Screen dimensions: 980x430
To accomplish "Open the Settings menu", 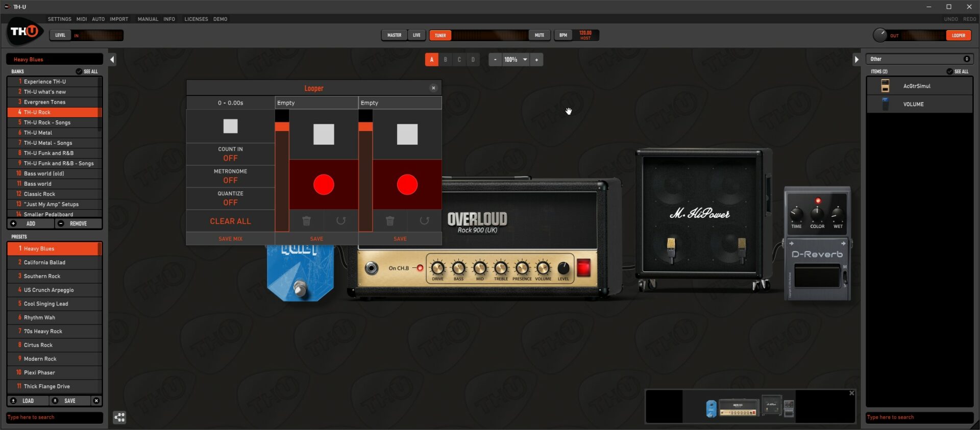I will pos(60,19).
